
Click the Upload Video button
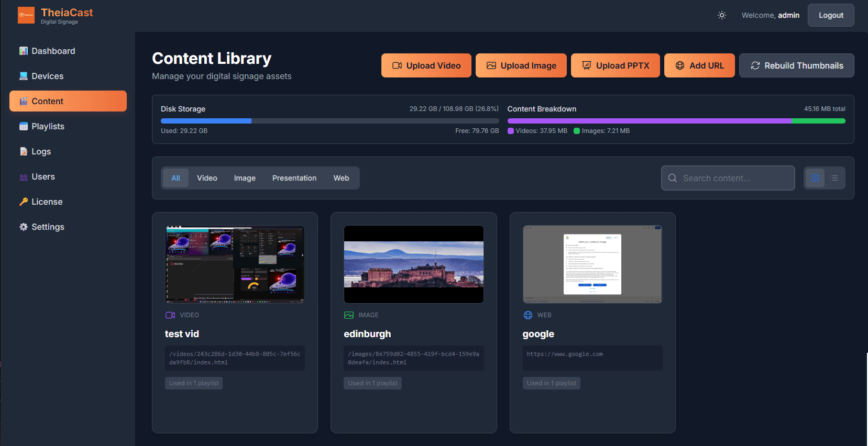426,65
